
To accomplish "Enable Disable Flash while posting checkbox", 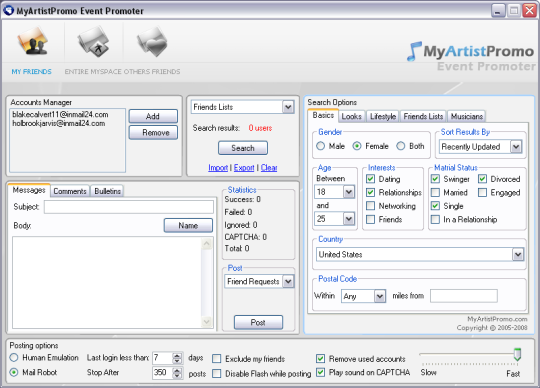I will click(217, 374).
